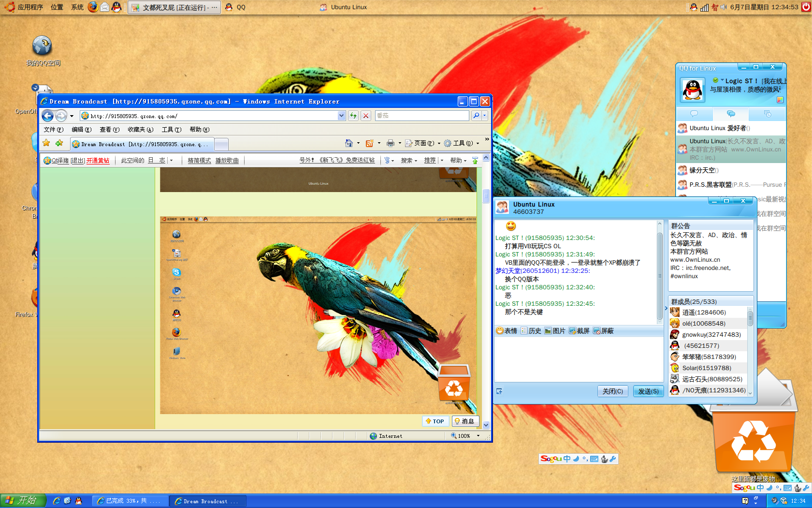
Task: Select group 缘分天空 in QQ list
Action: coord(731,170)
